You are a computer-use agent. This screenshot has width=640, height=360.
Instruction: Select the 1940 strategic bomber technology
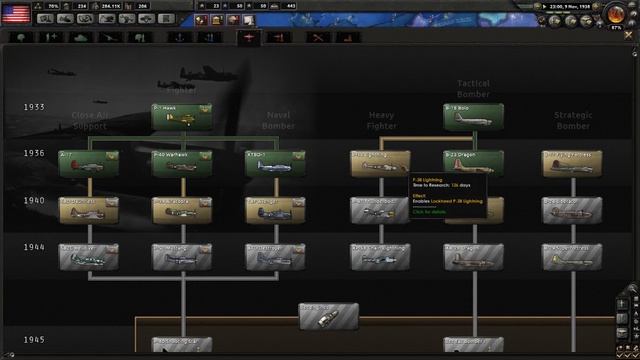click(572, 211)
